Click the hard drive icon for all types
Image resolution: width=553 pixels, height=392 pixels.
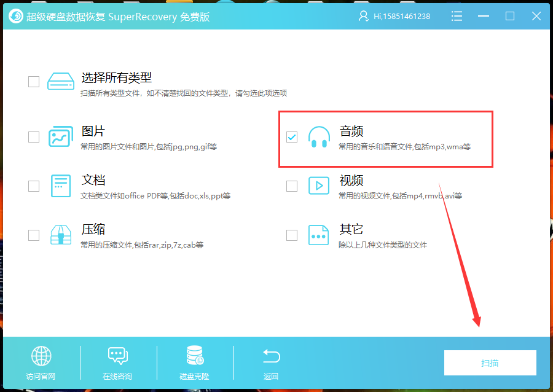(61, 82)
